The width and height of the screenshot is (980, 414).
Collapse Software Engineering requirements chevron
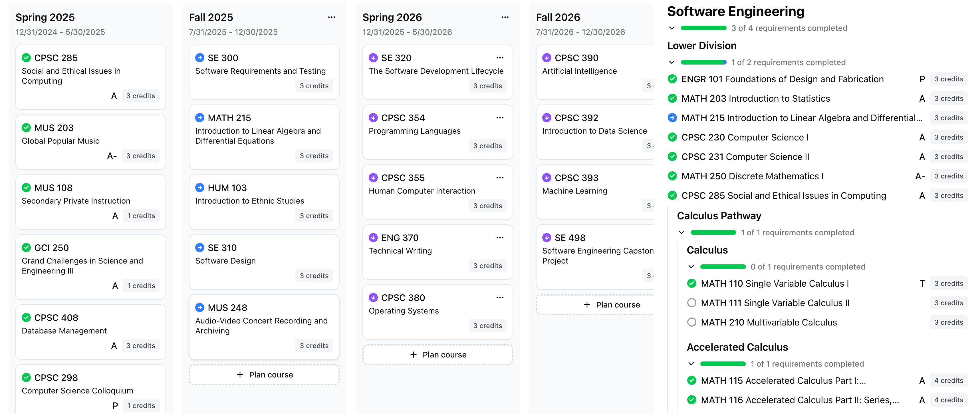(x=672, y=28)
